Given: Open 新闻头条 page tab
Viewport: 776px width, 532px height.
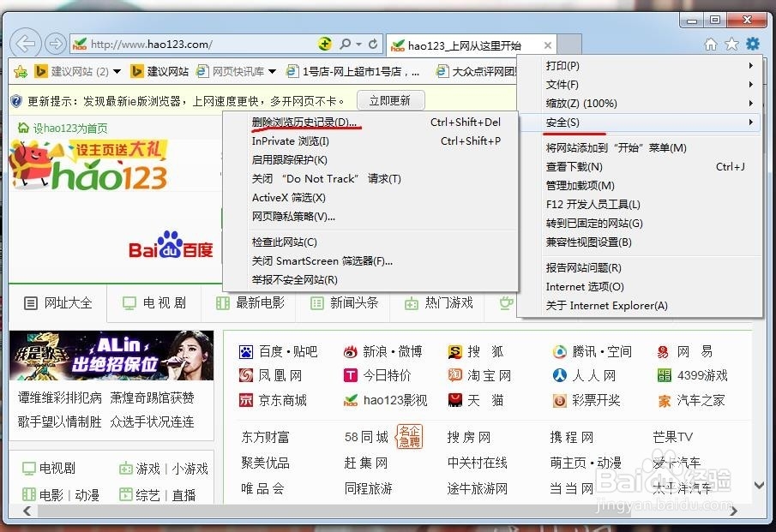Looking at the screenshot, I should click(x=344, y=302).
